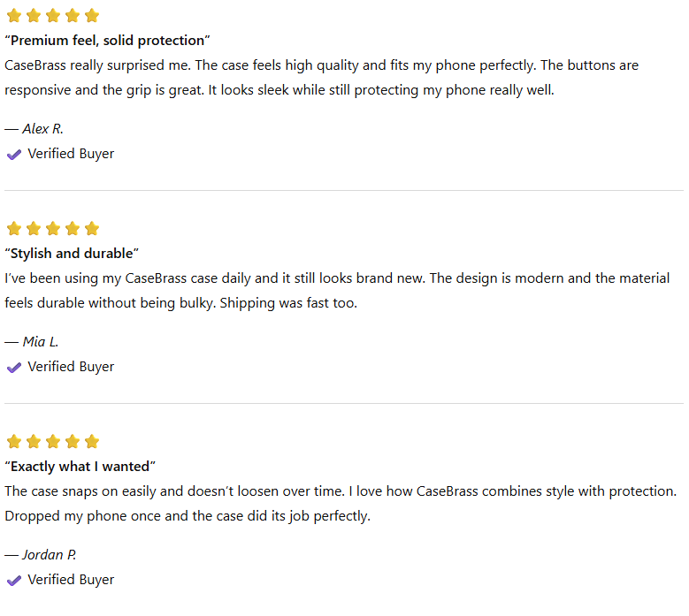Click the Verified Buyer label under Jordan P.

(x=71, y=580)
